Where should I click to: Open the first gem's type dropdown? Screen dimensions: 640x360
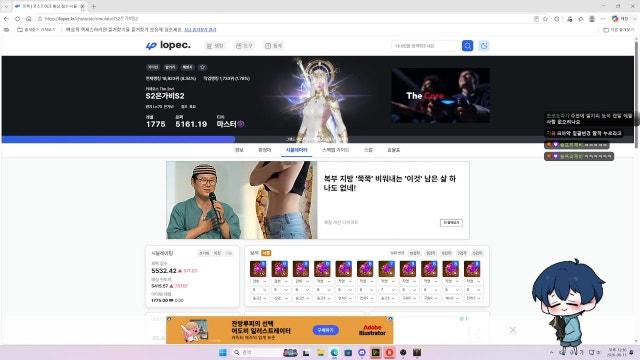pyautogui.click(x=258, y=281)
